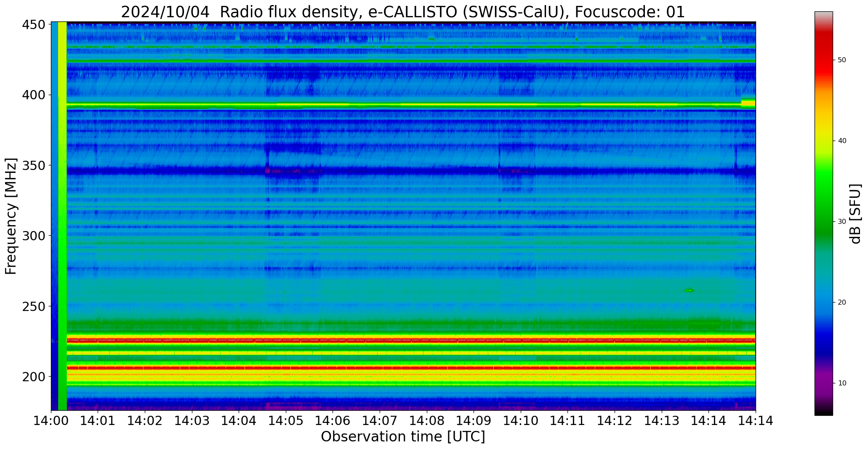Click the 250 frequency tick label
The height and width of the screenshot is (449, 868).
click(x=33, y=306)
